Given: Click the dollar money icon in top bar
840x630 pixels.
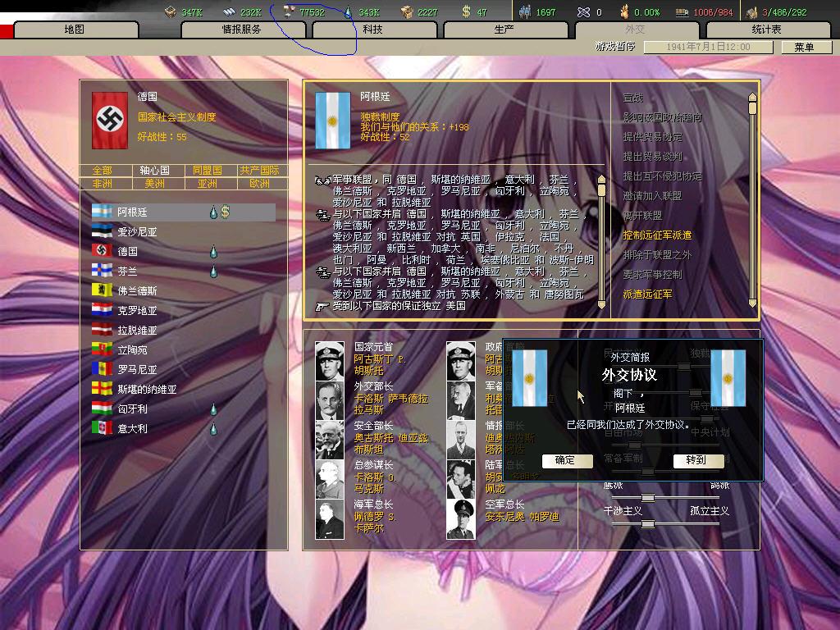Looking at the screenshot, I should [466, 11].
